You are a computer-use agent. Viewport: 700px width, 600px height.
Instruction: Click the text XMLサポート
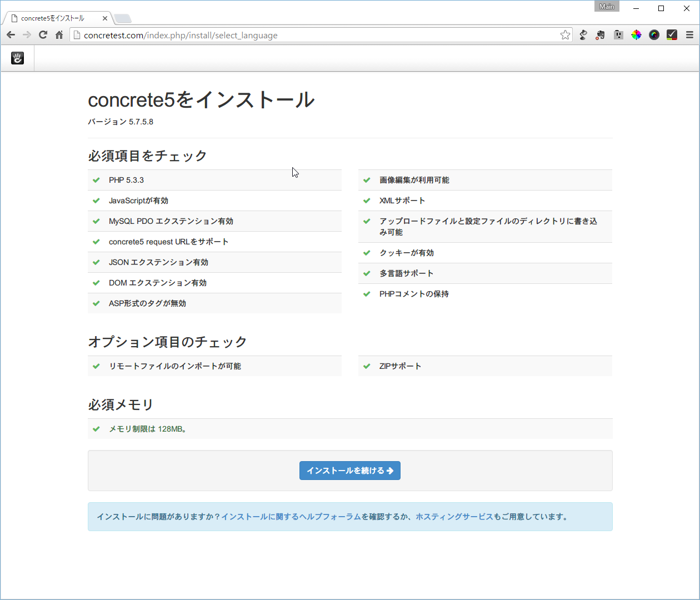(402, 201)
